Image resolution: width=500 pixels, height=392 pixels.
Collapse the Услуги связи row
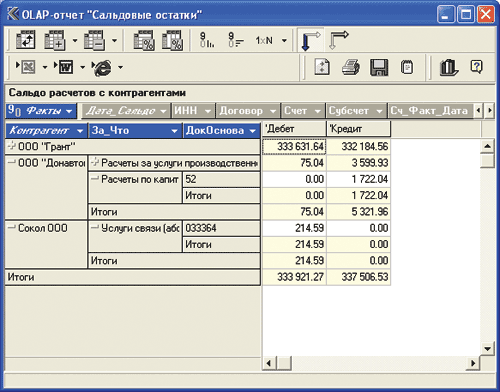(x=95, y=228)
